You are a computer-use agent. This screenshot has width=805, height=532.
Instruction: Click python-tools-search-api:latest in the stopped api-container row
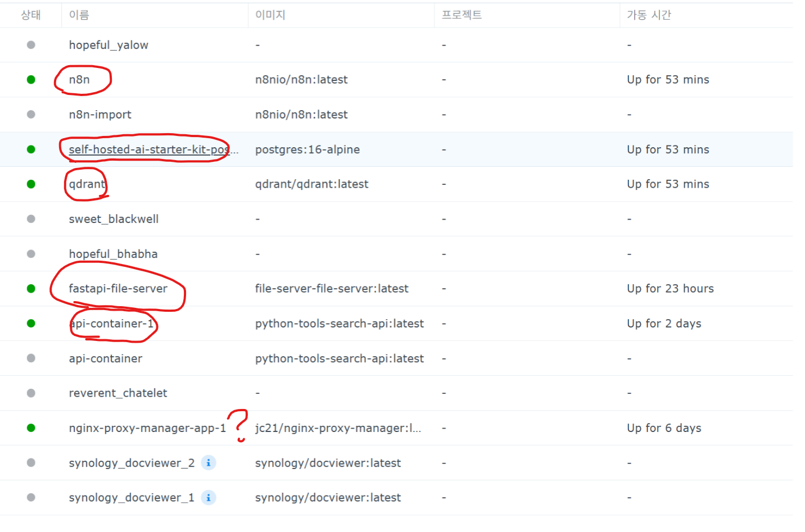tap(340, 358)
